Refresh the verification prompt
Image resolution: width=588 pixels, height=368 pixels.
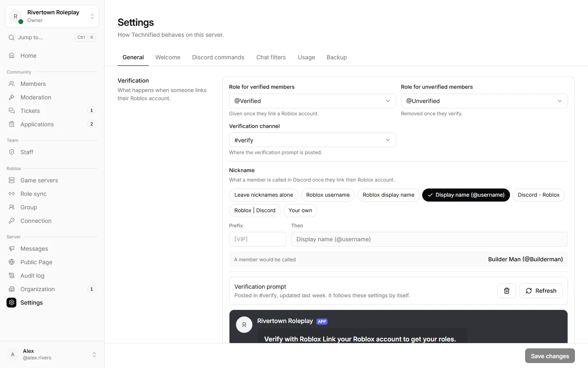point(541,291)
